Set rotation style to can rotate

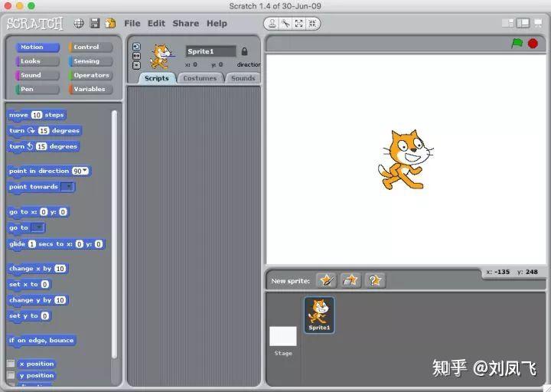[136, 47]
